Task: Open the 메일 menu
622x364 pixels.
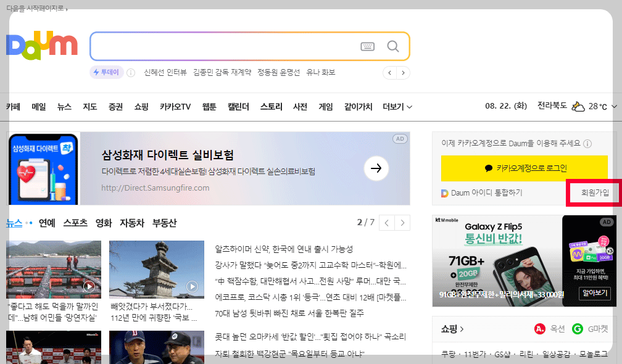Action: [39, 107]
